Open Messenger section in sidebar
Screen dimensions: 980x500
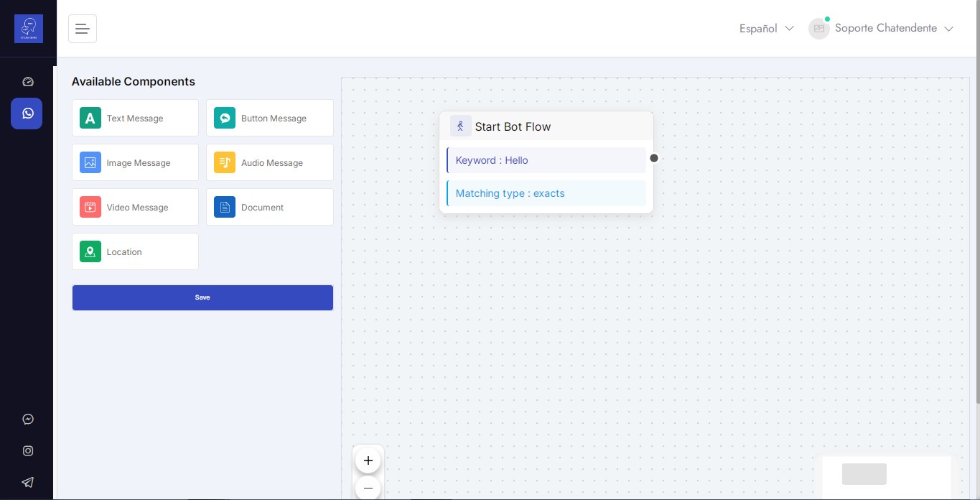coord(27,420)
